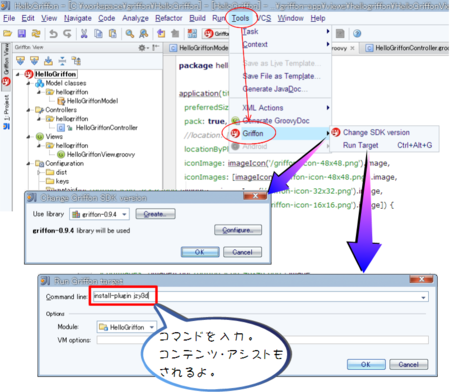Screen dimensions: 450x392
Task: Click the Open folder toolbar icon
Action: [x=7, y=33]
